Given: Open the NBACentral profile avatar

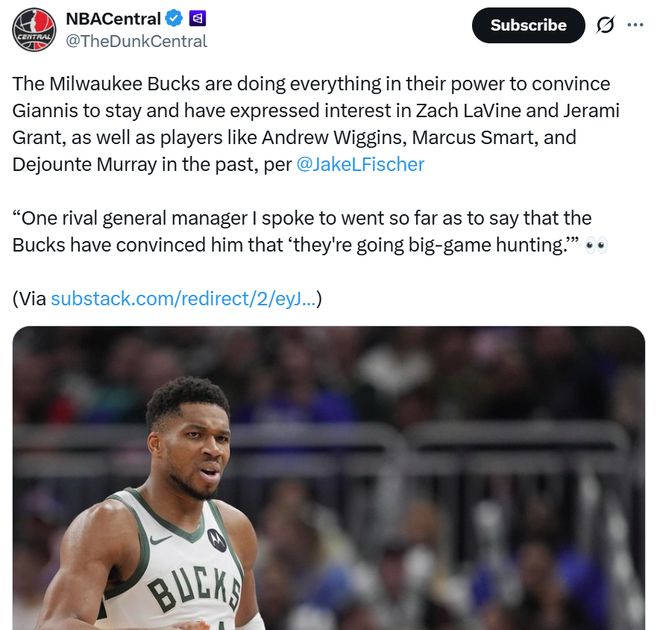Looking at the screenshot, I should pyautogui.click(x=33, y=29).
